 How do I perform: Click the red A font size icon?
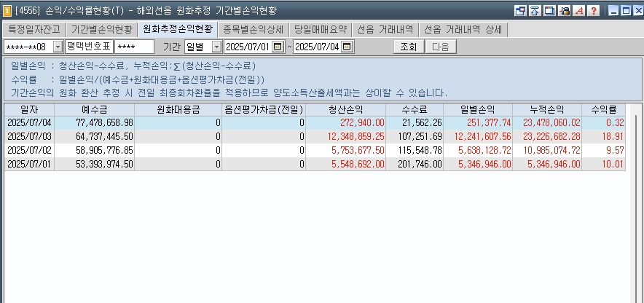[579, 11]
